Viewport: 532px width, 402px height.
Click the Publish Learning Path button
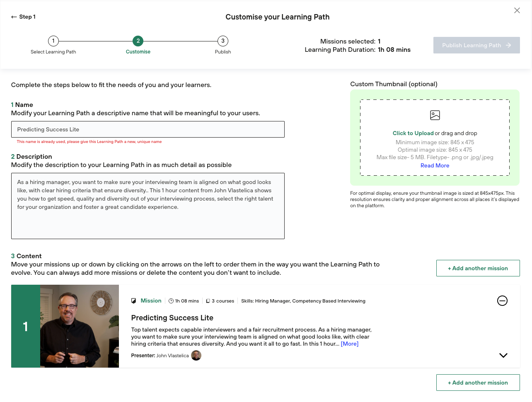pyautogui.click(x=476, y=45)
